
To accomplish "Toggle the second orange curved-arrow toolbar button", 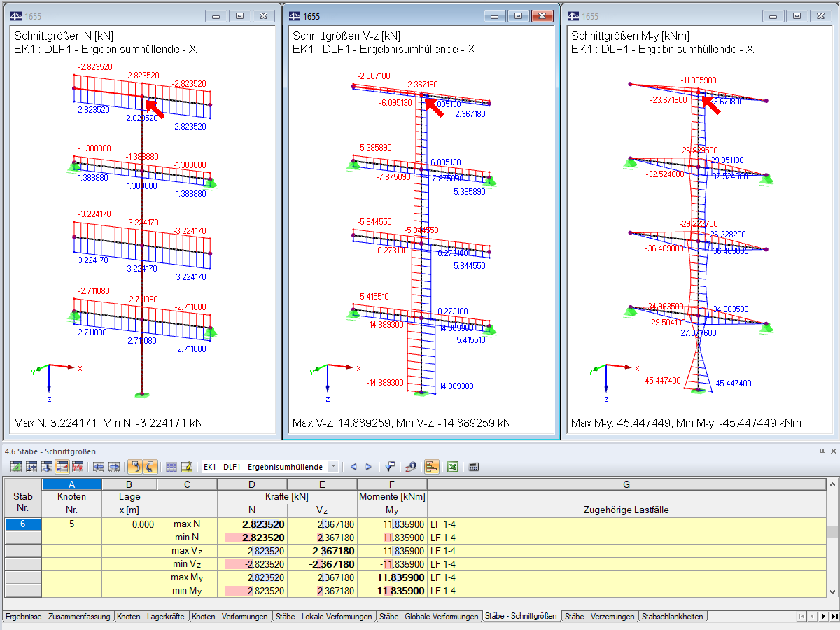I will pyautogui.click(x=150, y=466).
